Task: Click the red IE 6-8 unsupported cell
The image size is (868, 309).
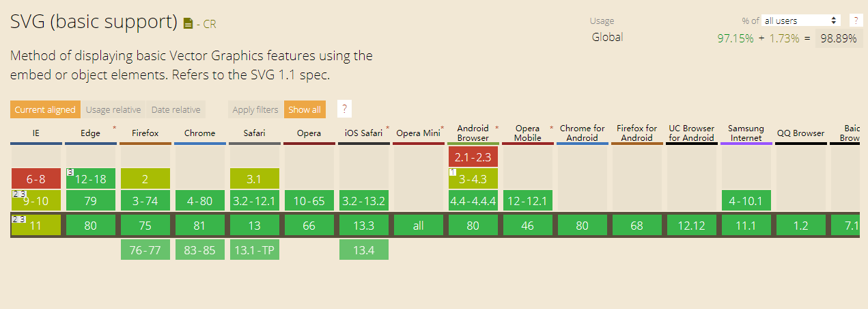Action: (36, 178)
